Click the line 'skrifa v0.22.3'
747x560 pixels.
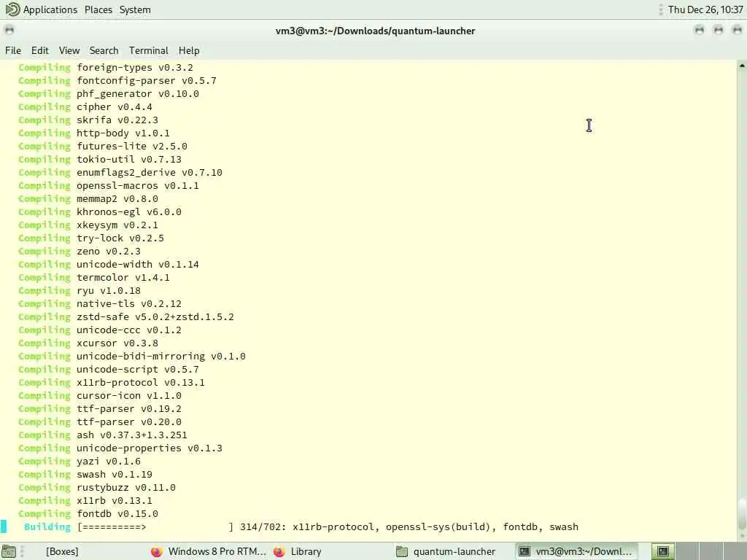[x=117, y=120]
